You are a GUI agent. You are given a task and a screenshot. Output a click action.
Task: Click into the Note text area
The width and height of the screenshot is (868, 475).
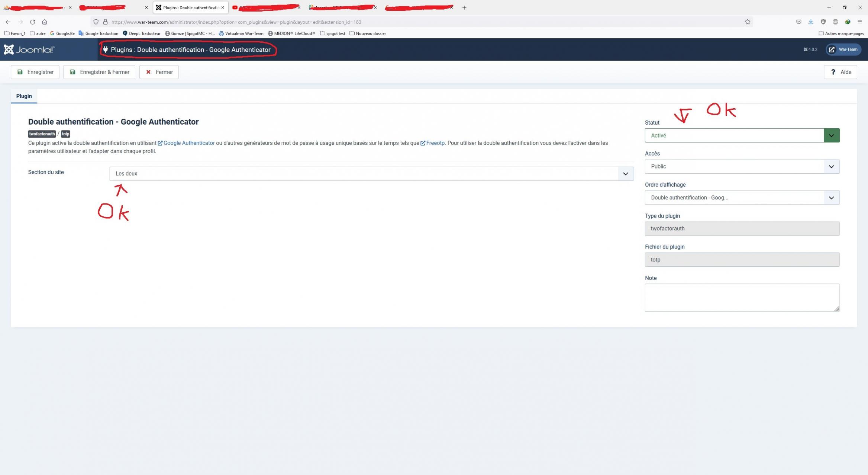pyautogui.click(x=742, y=298)
